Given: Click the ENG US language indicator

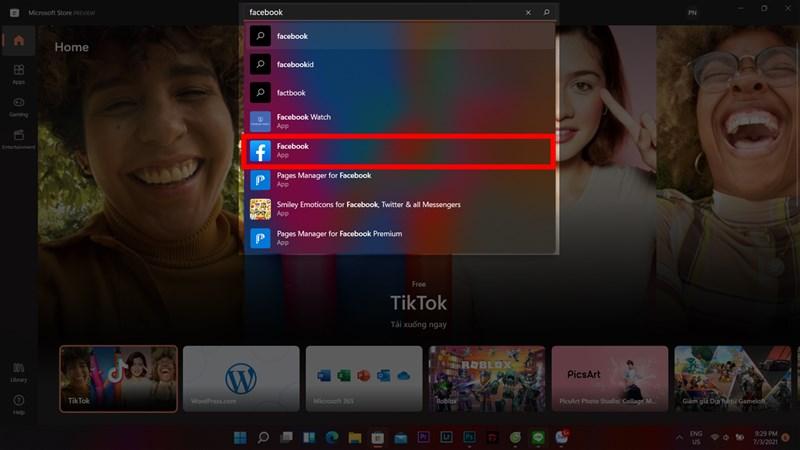Looking at the screenshot, I should (696, 437).
